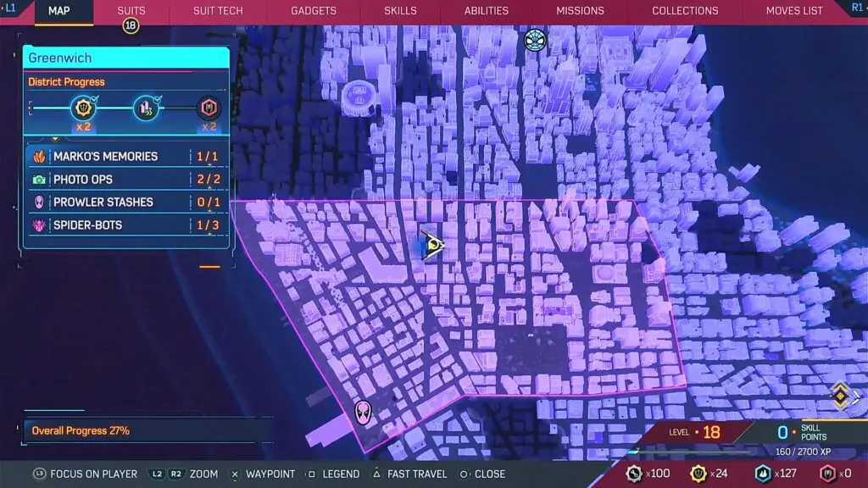Click the player position arrow marker on map
Image resolution: width=868 pixels, height=488 pixels.
[432, 244]
